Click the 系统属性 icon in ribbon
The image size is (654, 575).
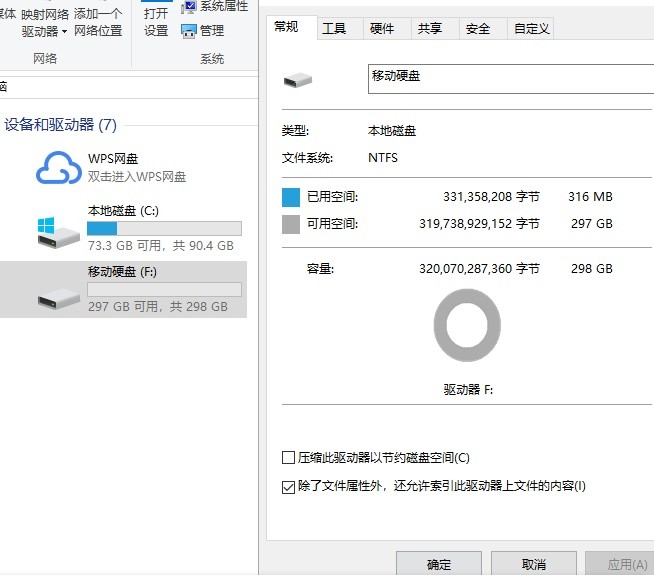pos(189,7)
